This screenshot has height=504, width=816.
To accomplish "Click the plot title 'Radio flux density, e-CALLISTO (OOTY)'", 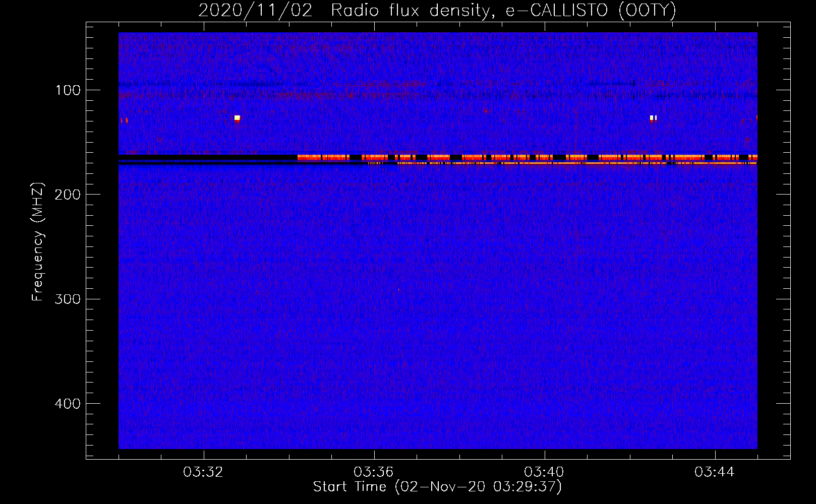I will 503,11.
